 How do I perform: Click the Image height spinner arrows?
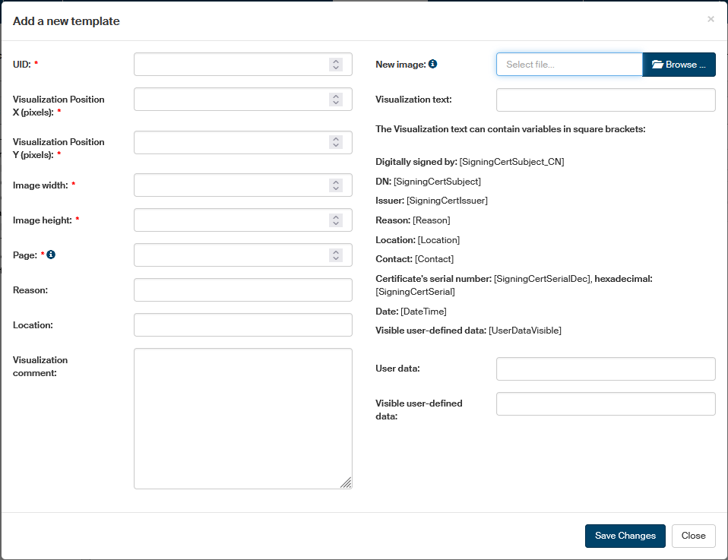click(336, 220)
